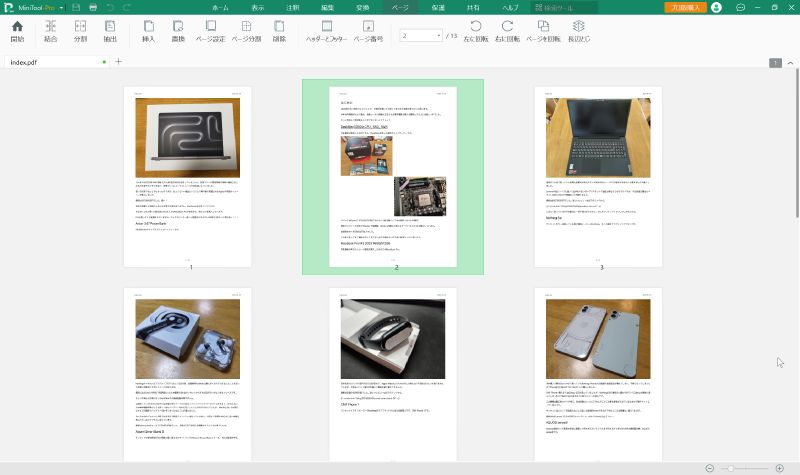This screenshot has width=800, height=475.
Task: Click the save icon in title bar
Action: pyautogui.click(x=76, y=8)
